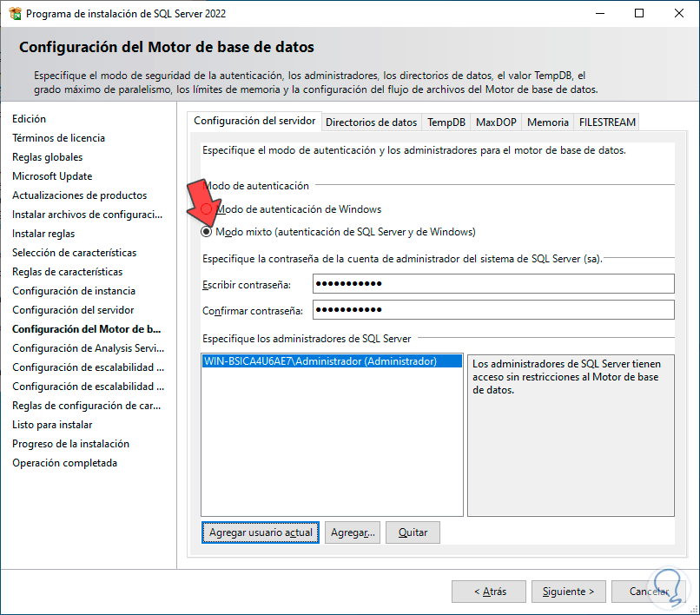
Task: Click the Edición step in sidebar
Action: tap(29, 119)
